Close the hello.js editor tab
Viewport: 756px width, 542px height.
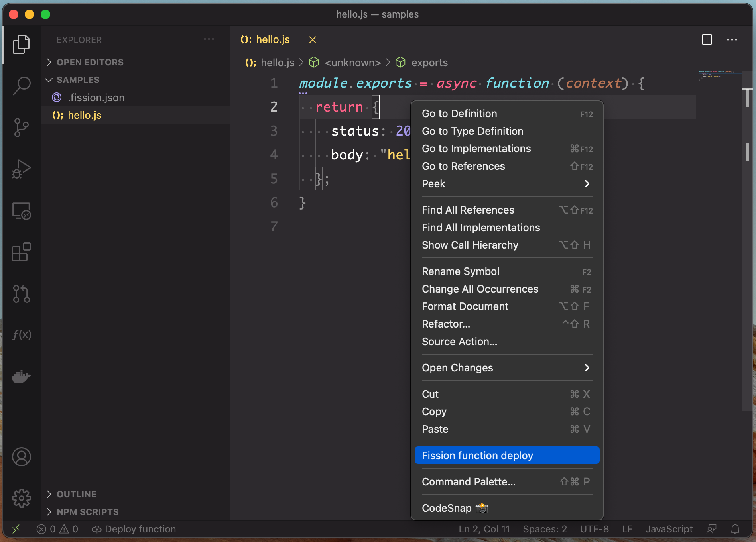click(x=313, y=40)
